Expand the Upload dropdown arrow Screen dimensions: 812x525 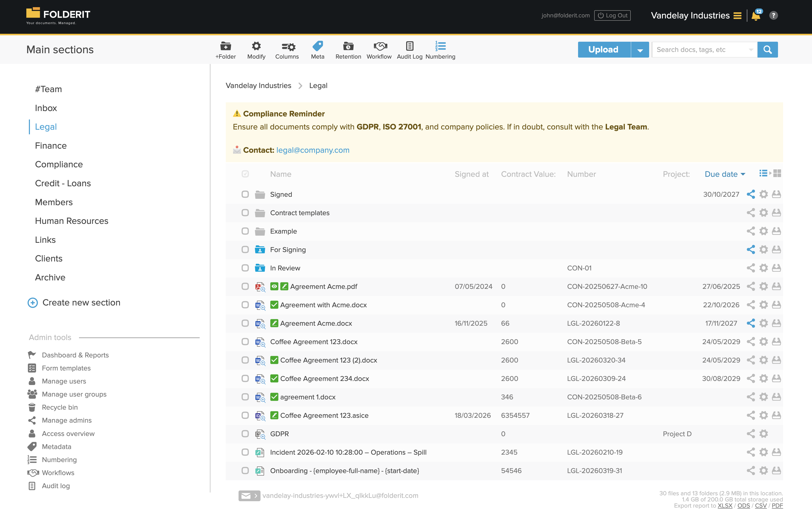(x=640, y=50)
